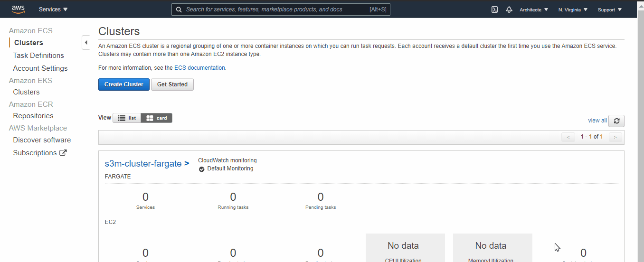Open the AWS home logo

point(19,9)
